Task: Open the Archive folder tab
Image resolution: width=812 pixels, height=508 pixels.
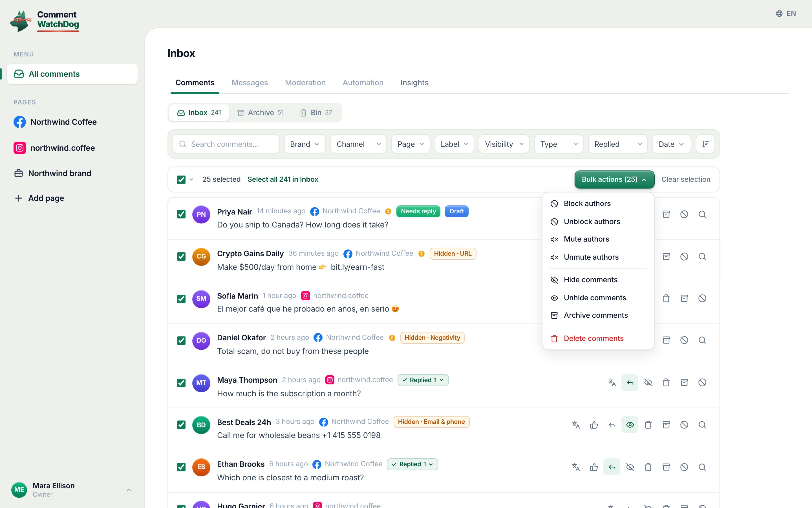Action: (261, 113)
